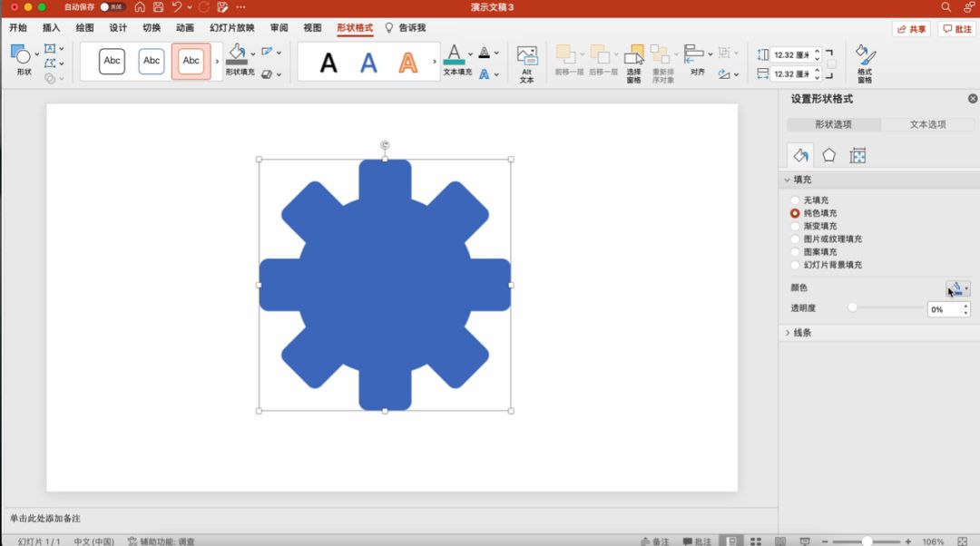This screenshot has height=546, width=980.
Task: Switch to reading view icon
Action: 780,541
